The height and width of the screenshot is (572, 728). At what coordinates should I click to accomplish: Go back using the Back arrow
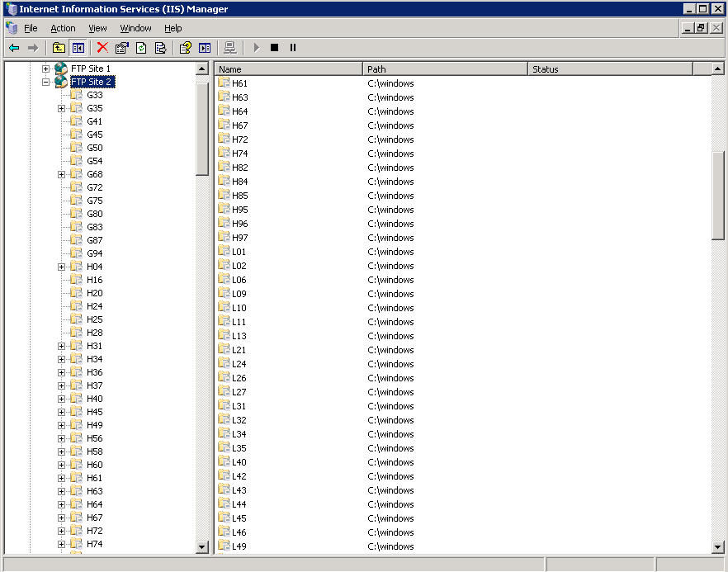click(14, 48)
